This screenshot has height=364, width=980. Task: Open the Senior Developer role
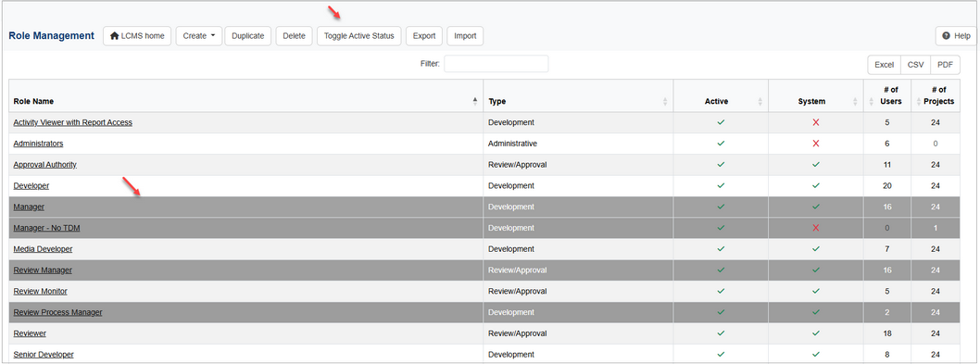pos(44,355)
